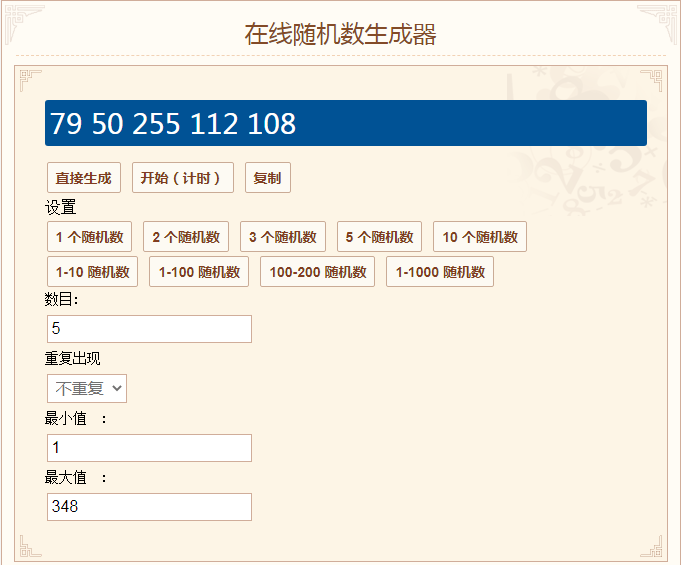Click the 最小值 input showing 1
Image resolution: width=681 pixels, height=565 pixels.
point(149,448)
